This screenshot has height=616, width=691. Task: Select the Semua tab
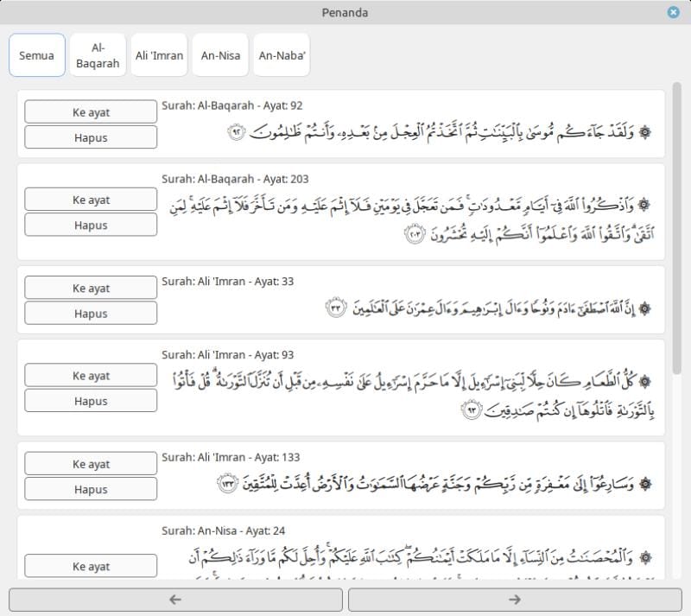point(37,55)
